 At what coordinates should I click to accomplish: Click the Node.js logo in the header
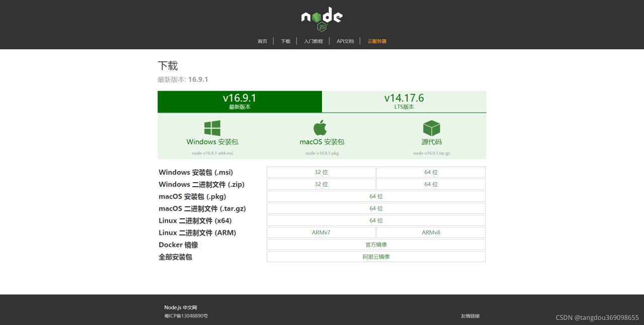[322, 19]
